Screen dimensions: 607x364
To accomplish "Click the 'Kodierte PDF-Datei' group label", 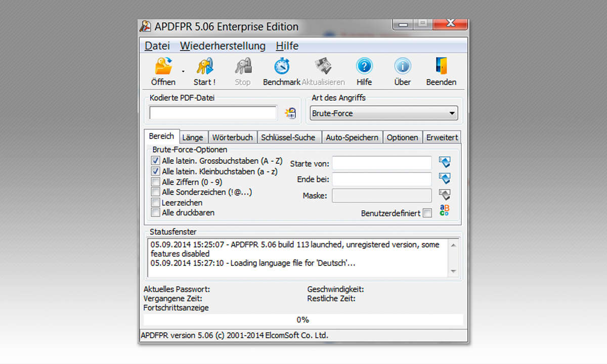I will pos(182,98).
